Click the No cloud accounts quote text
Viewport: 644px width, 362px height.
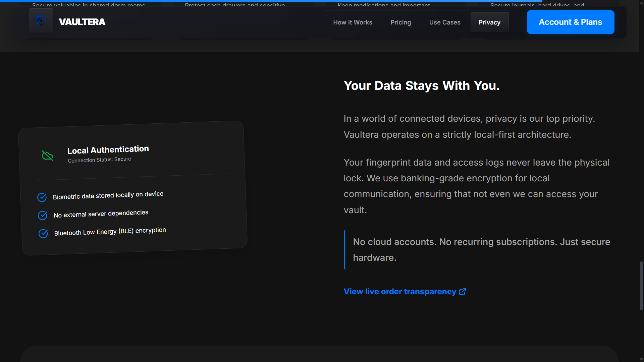[x=481, y=250]
